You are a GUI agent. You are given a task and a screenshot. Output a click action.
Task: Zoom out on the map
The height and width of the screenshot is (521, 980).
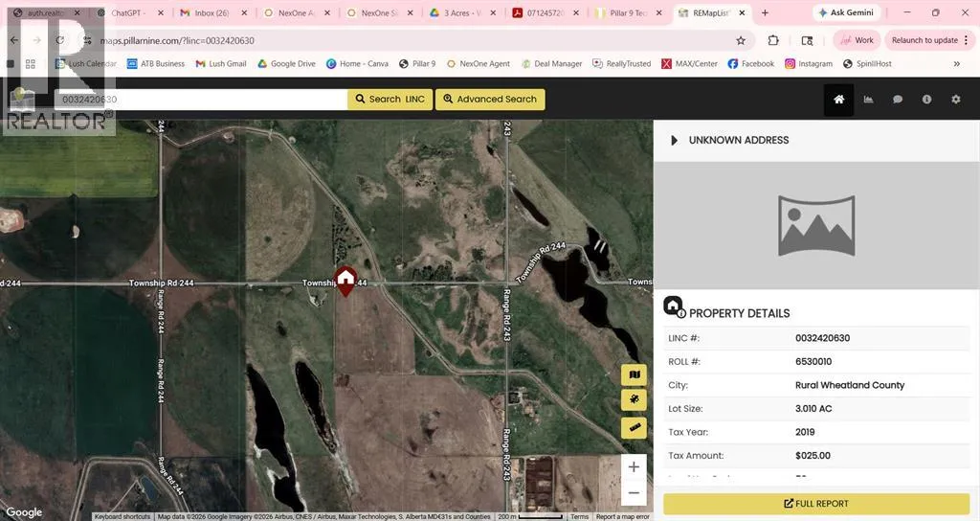tap(634, 493)
